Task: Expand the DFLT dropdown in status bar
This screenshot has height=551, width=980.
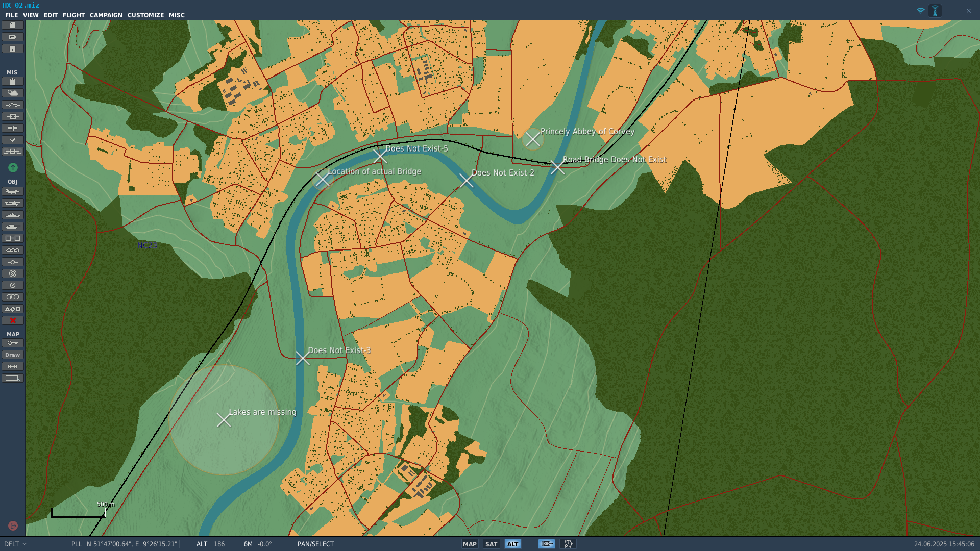Action: [15, 544]
